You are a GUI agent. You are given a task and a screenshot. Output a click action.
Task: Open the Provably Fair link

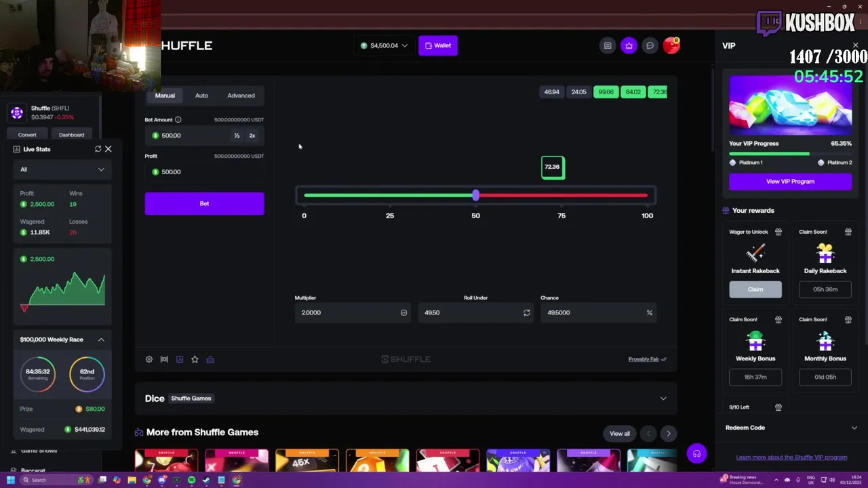pyautogui.click(x=648, y=359)
